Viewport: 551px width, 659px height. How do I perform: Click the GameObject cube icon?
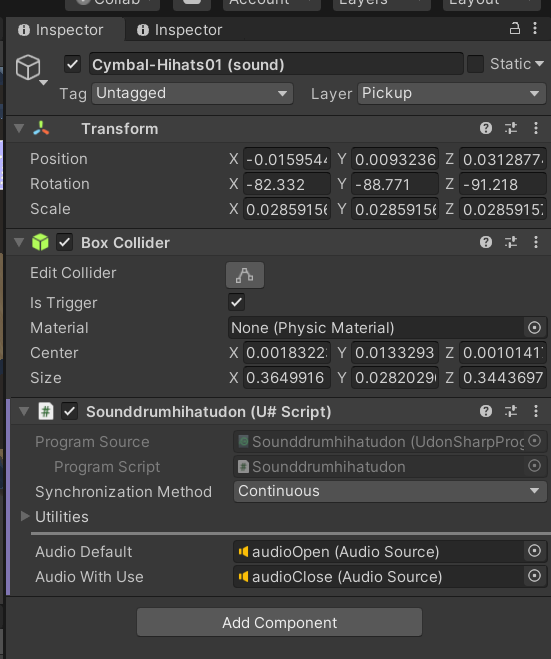28,67
